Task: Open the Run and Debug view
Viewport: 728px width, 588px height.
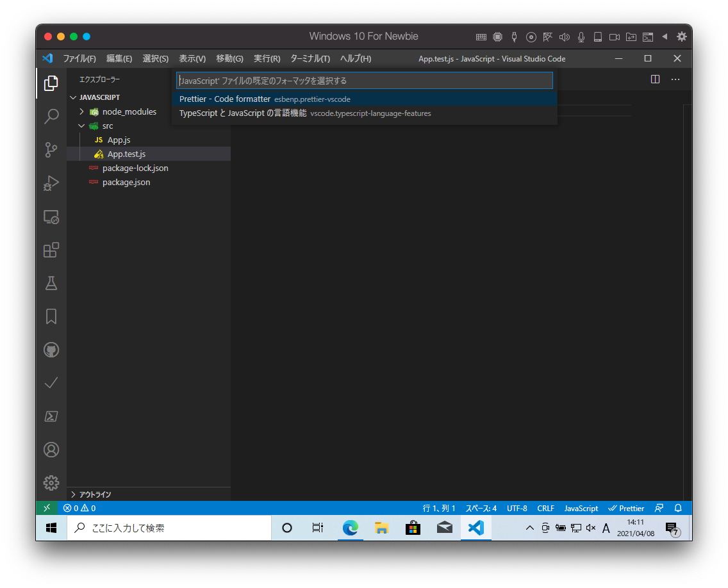Action: [x=51, y=183]
